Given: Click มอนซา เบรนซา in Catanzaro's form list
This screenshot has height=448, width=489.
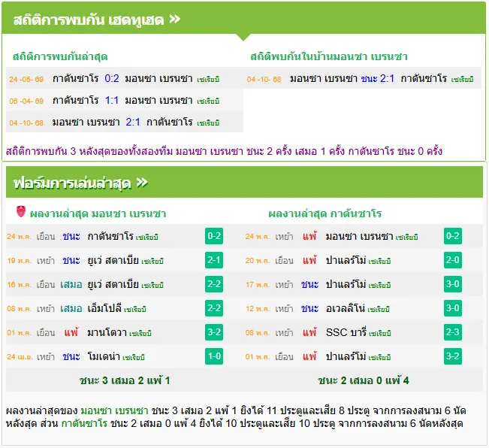Looking at the screenshot, I should tap(359, 236).
